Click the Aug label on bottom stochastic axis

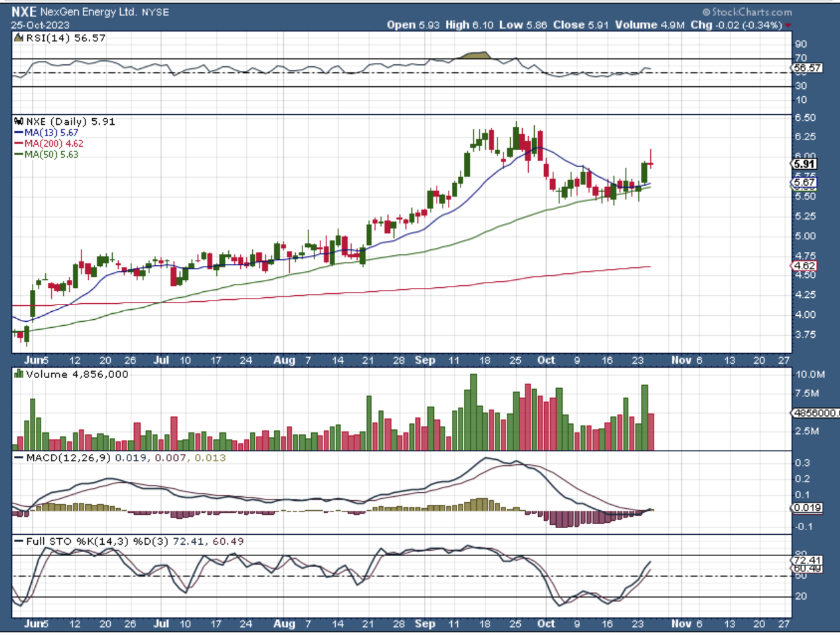click(x=284, y=624)
